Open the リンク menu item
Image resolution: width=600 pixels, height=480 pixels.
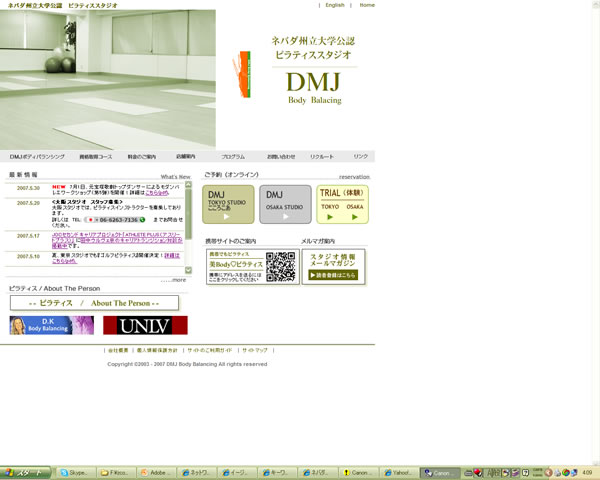coord(360,157)
